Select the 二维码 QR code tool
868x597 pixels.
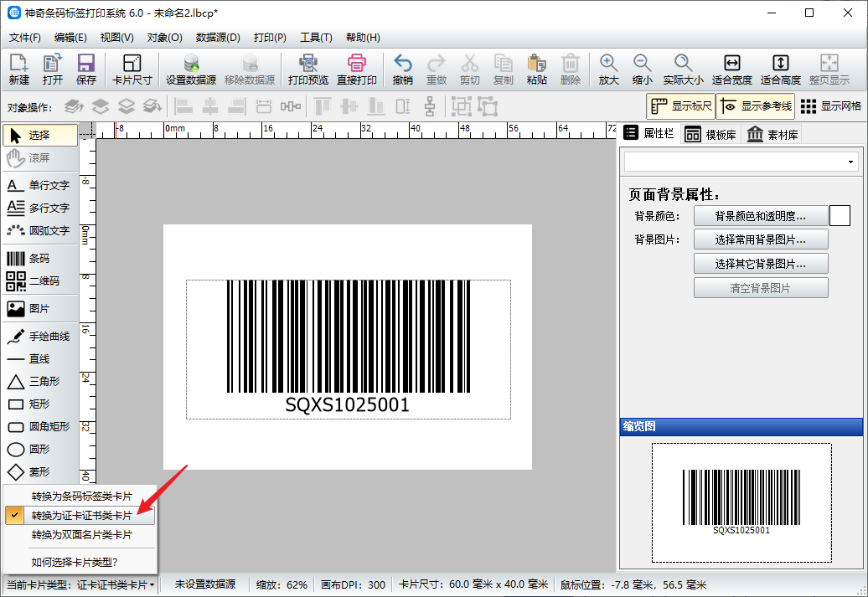coord(40,281)
